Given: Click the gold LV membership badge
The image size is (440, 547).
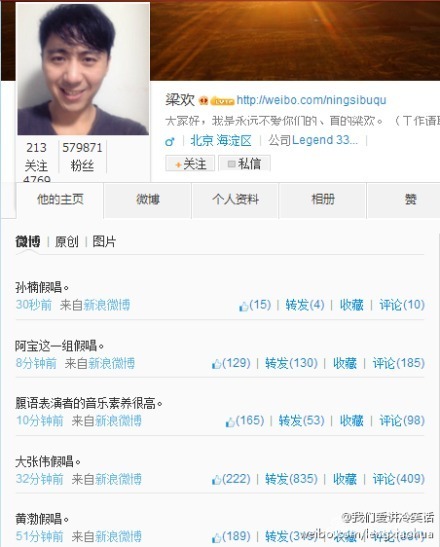Looking at the screenshot, I should point(222,101).
